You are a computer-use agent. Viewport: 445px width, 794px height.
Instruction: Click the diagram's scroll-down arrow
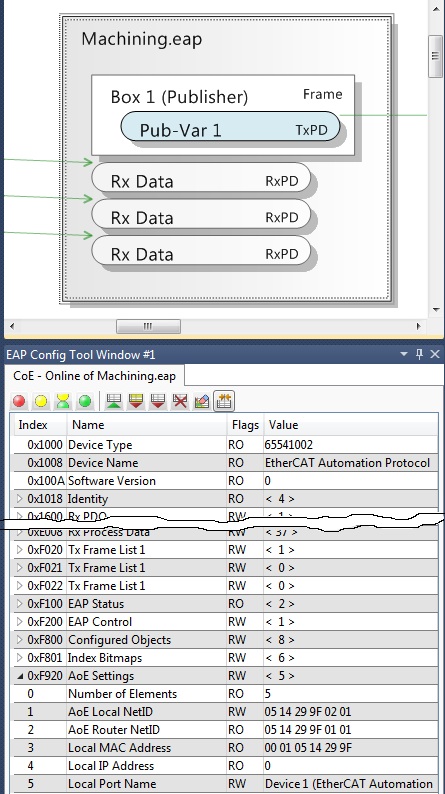[x=436, y=309]
